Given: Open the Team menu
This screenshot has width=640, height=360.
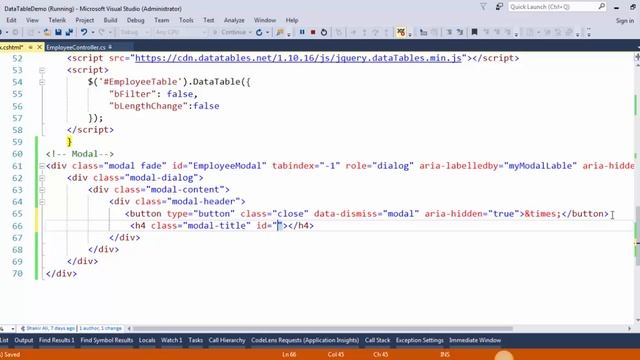Looking at the screenshot, I should click(162, 20).
